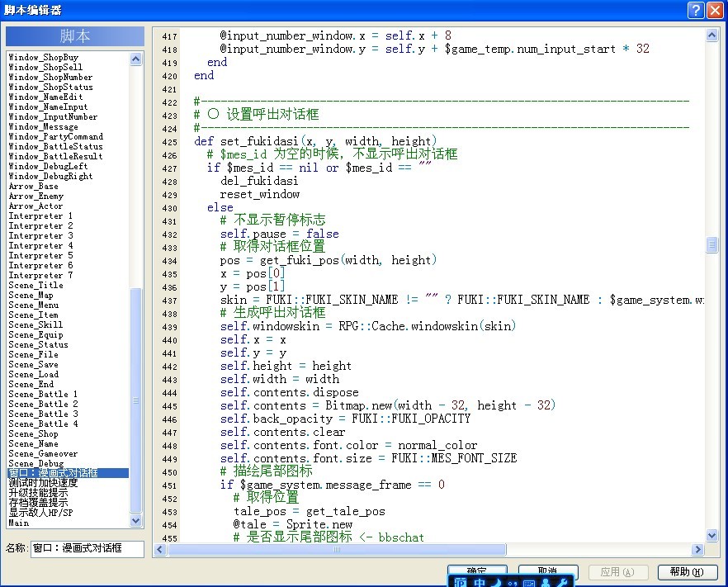728x587 pixels.
Task: Select the 测试时加快速度 script
Action: point(43,483)
